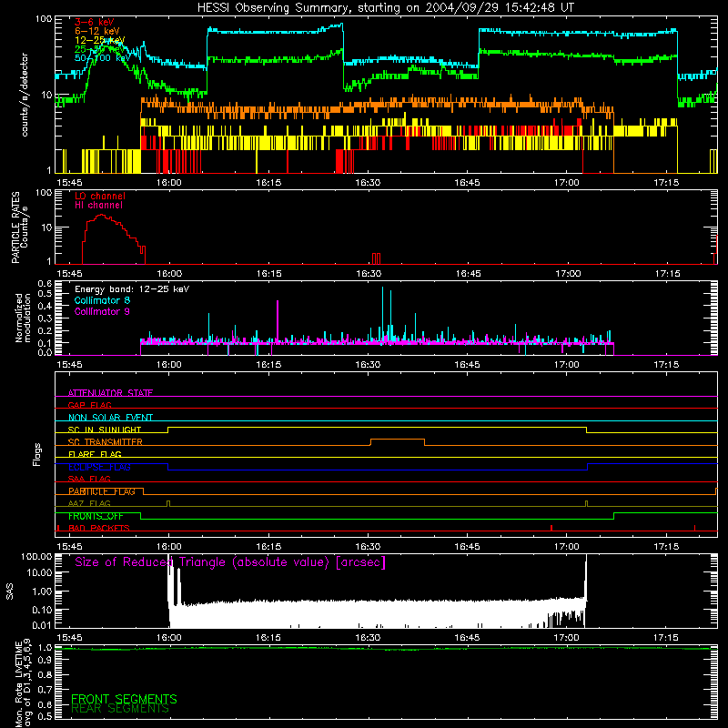Select the LO channel legend label

(x=100, y=196)
